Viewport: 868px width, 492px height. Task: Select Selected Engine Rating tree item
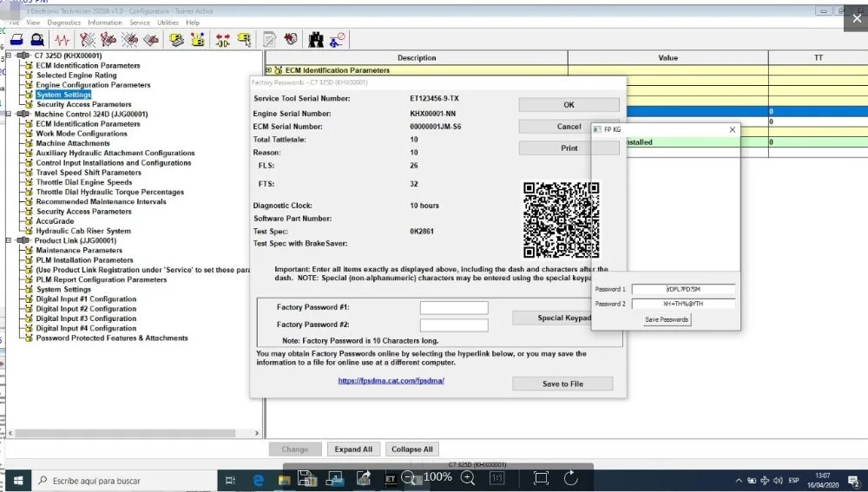click(76, 75)
